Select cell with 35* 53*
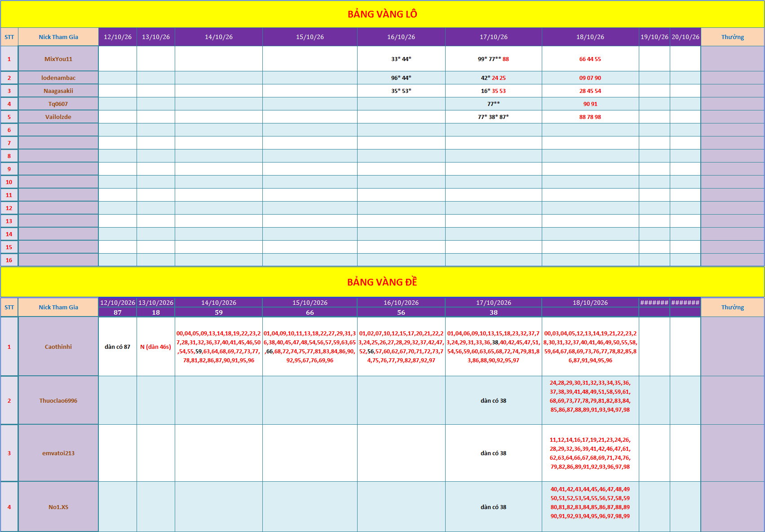The image size is (765, 532). (x=401, y=91)
